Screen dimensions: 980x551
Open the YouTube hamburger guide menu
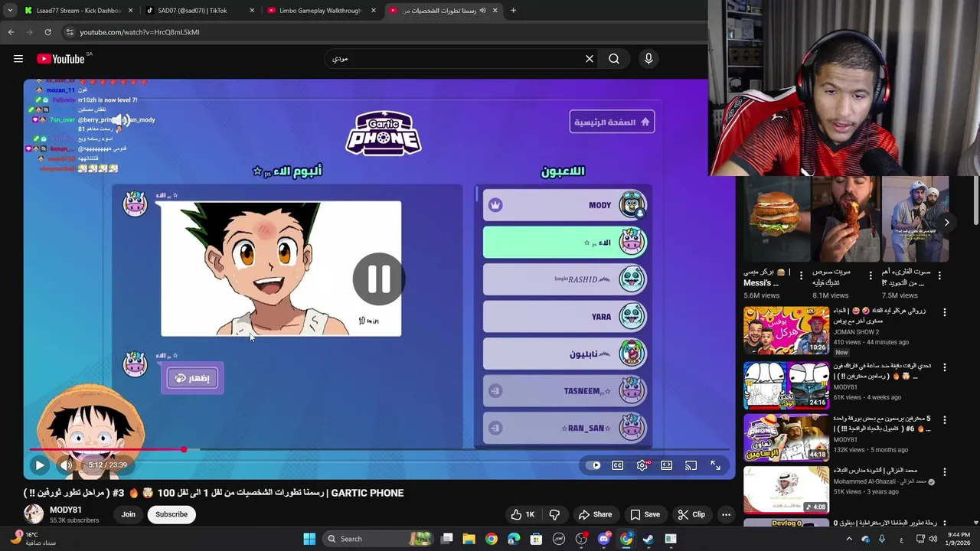pyautogui.click(x=18, y=59)
